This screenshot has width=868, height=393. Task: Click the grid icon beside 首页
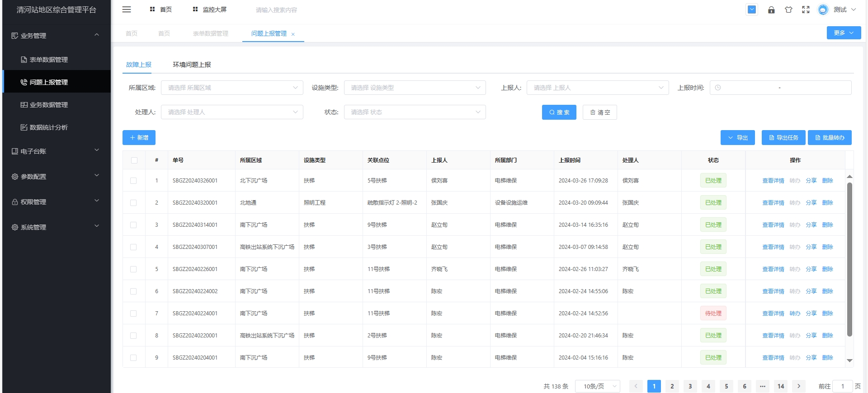[152, 9]
